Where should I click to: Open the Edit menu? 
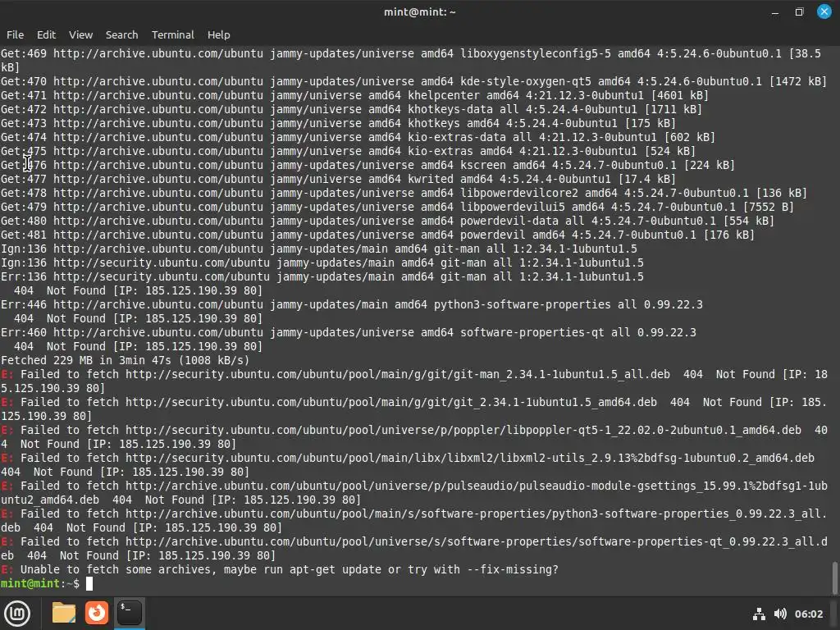pos(46,34)
